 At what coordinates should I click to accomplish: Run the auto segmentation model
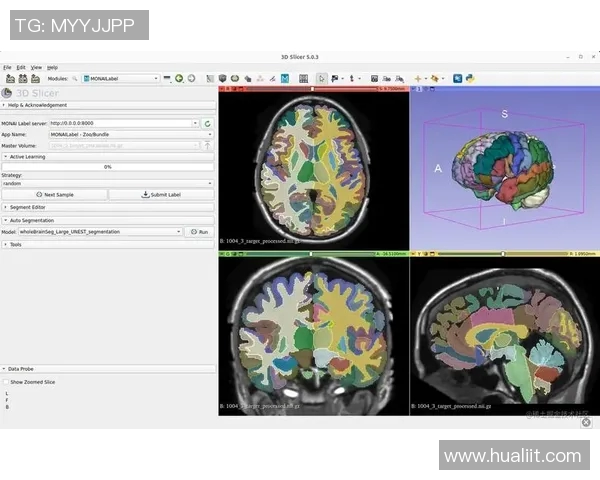tap(199, 232)
